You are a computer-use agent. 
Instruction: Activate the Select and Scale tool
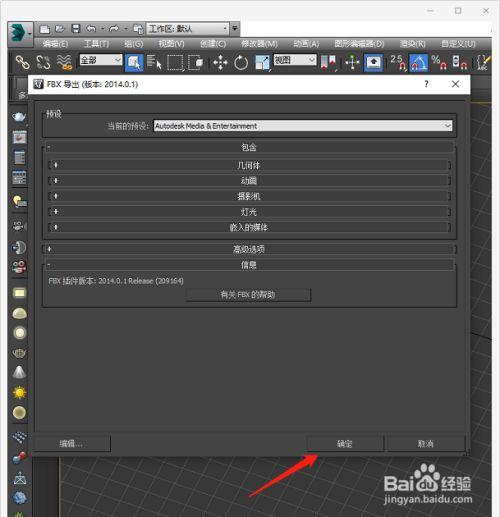coord(262,62)
